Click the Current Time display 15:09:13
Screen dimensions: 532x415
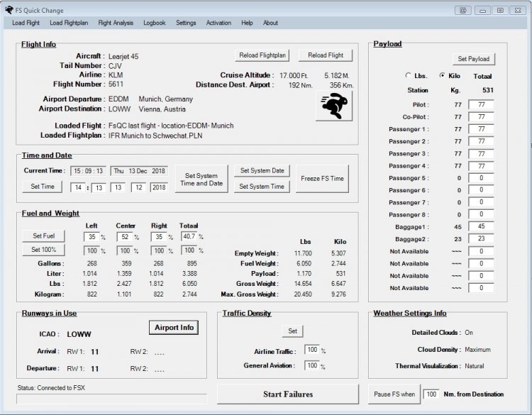pyautogui.click(x=88, y=171)
